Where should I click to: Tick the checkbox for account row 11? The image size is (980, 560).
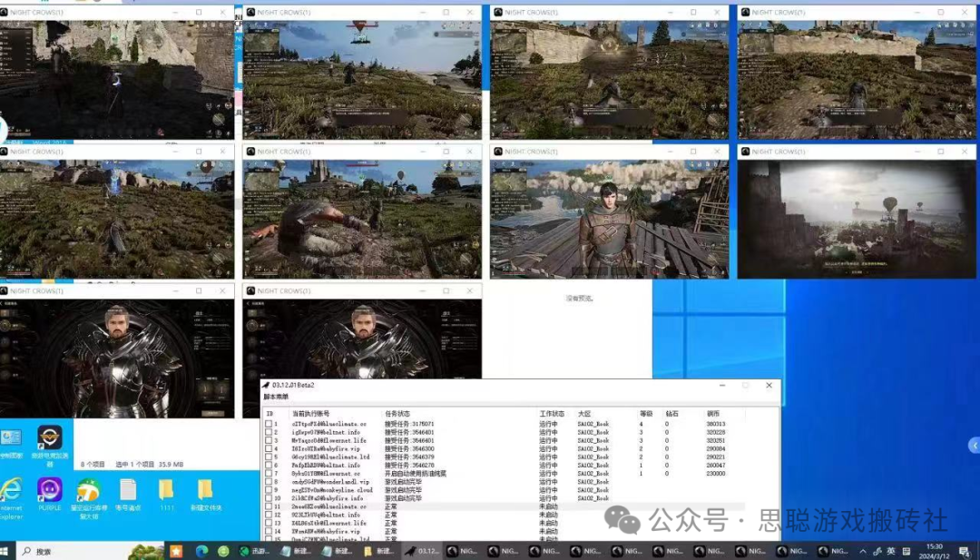click(269, 506)
